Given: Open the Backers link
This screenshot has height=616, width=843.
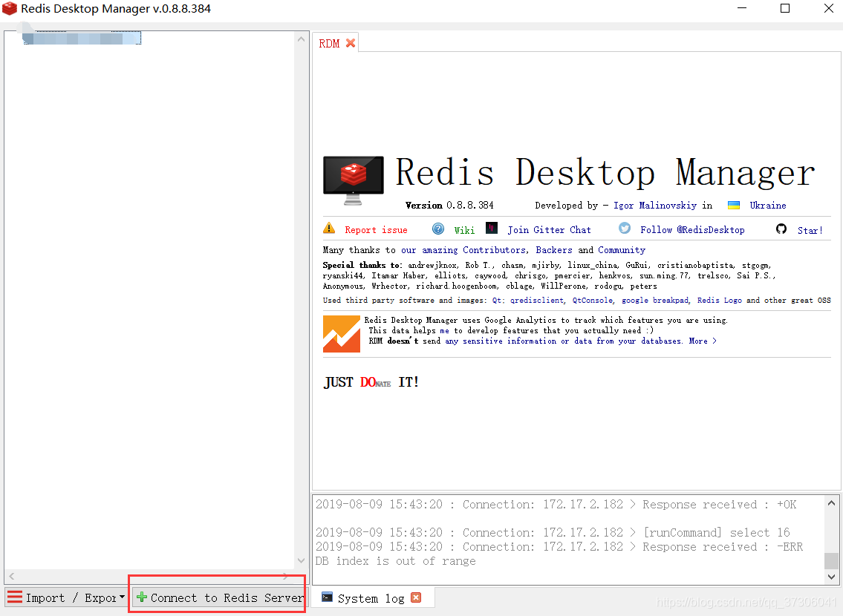Looking at the screenshot, I should (554, 249).
